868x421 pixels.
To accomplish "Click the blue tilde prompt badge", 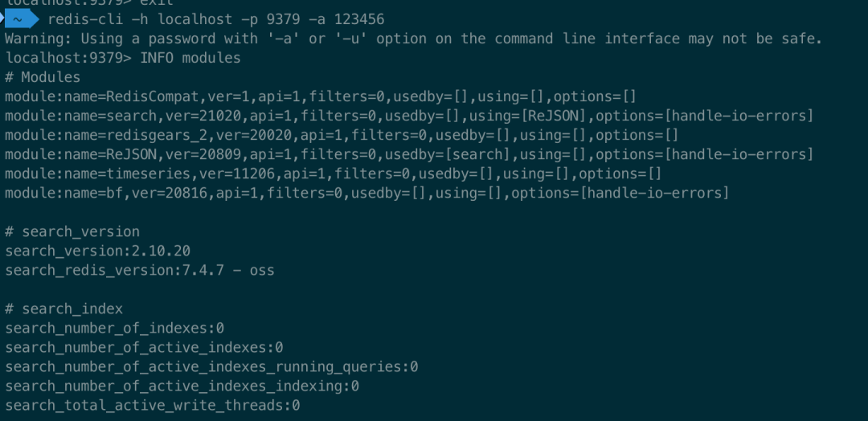I will click(x=19, y=19).
